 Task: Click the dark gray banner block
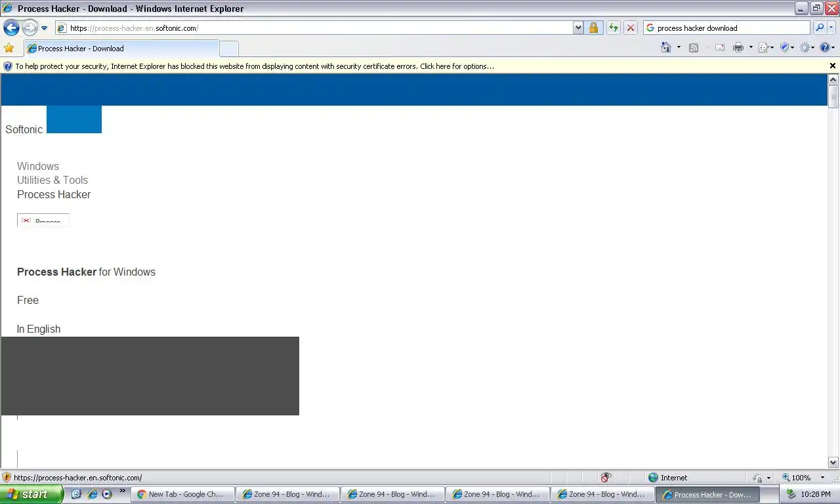point(150,376)
